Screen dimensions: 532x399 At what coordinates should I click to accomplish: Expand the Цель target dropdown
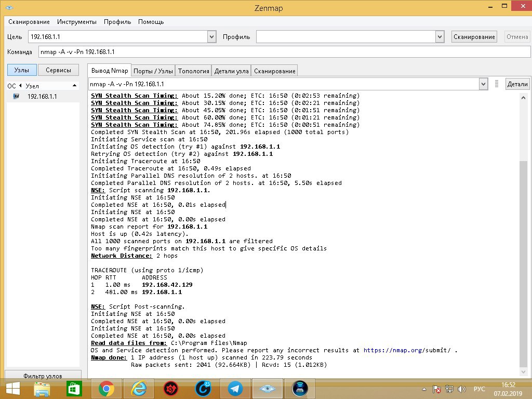(211, 37)
